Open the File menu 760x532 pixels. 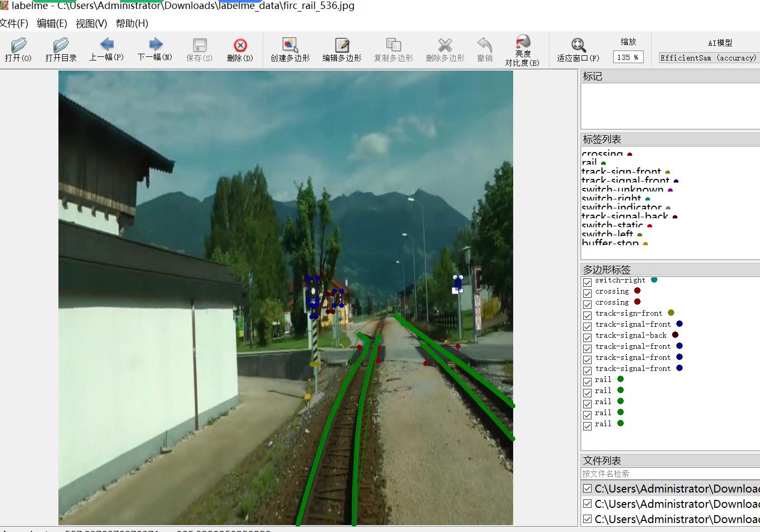pyautogui.click(x=14, y=24)
